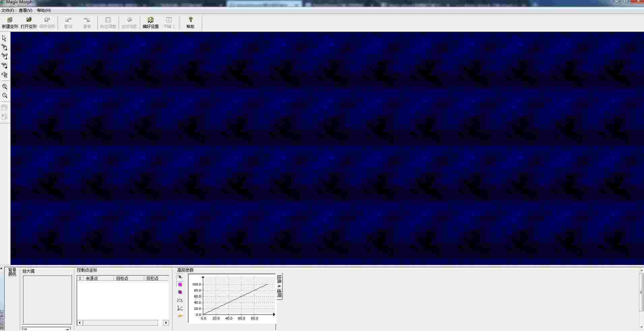Click the 新建变形 toolbar button
The width and height of the screenshot is (644, 331).
[x=10, y=22]
